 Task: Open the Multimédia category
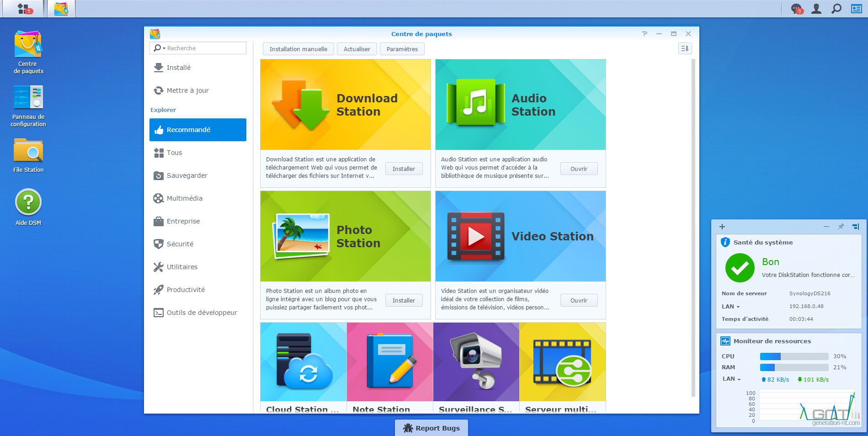pos(198,198)
